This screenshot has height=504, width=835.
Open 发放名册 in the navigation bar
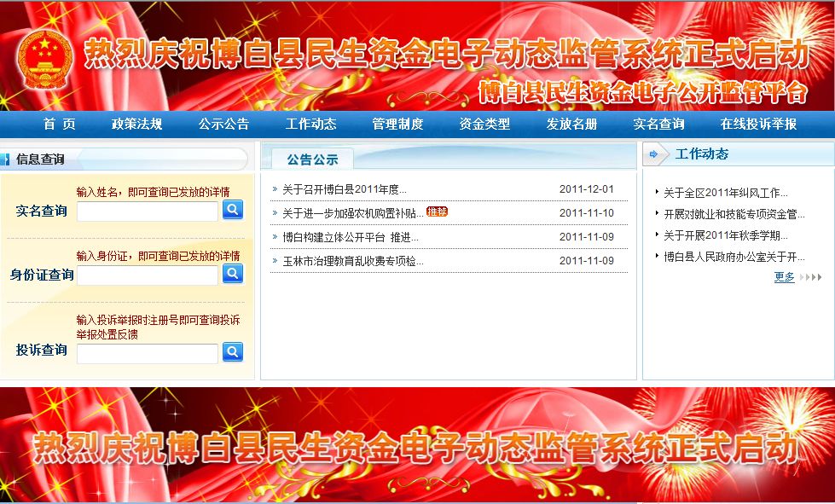click(x=572, y=124)
